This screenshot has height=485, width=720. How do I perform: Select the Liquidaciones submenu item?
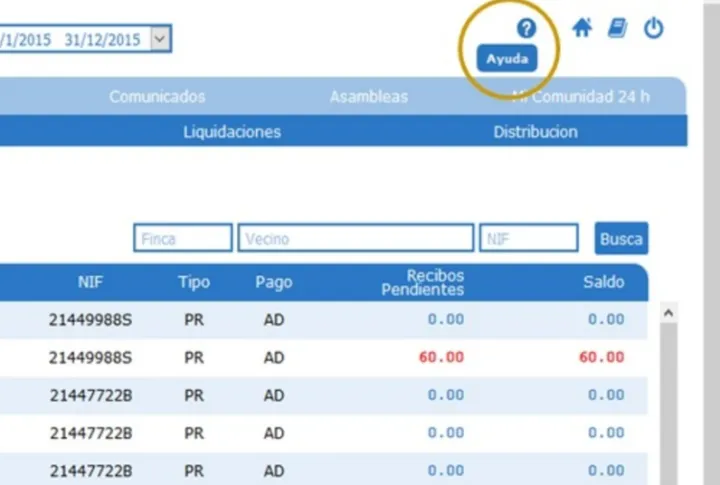pyautogui.click(x=232, y=132)
